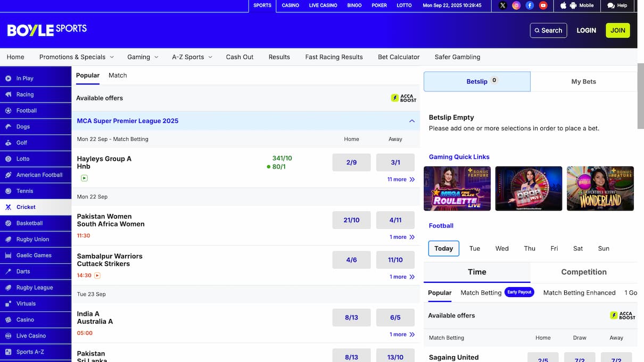This screenshot has width=644, height=362.
Task: Open Racing from the sidebar
Action: tap(36, 94)
